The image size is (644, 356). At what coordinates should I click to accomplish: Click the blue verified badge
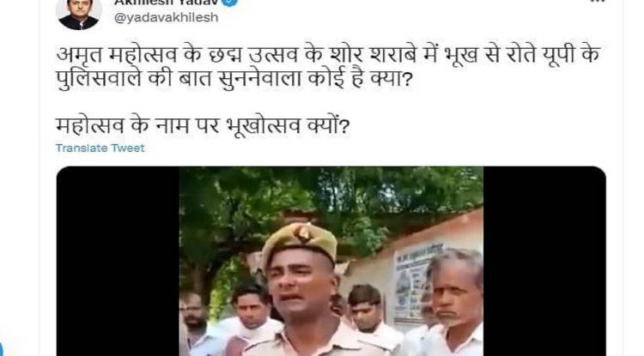click(x=230, y=2)
